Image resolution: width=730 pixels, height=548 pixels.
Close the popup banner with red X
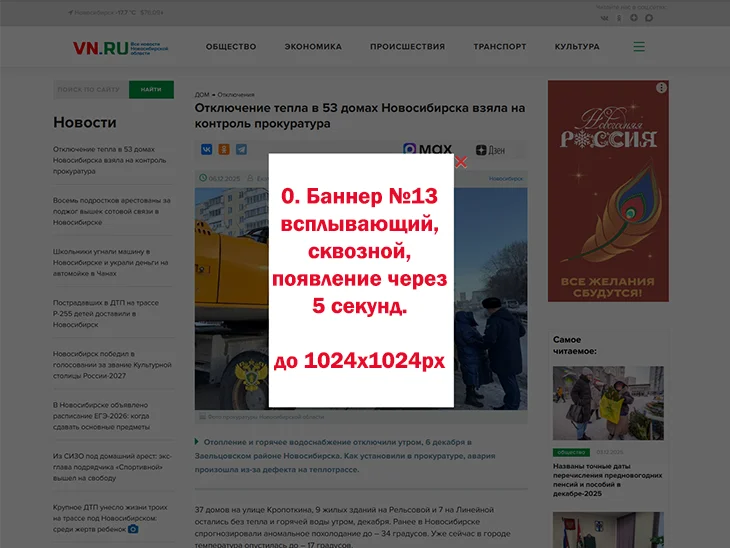click(x=461, y=162)
